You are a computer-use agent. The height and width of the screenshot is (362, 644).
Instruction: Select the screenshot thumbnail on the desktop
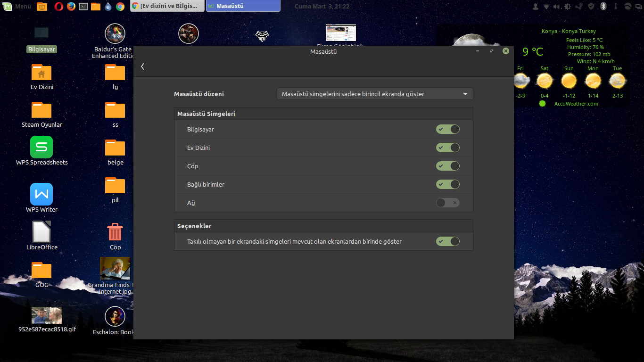coord(341,33)
